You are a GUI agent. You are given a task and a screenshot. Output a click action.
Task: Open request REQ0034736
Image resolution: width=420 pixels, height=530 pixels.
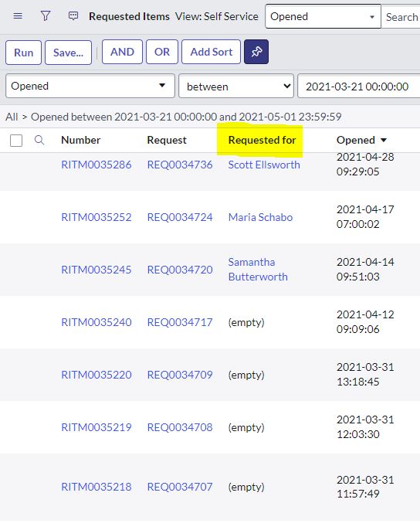180,165
